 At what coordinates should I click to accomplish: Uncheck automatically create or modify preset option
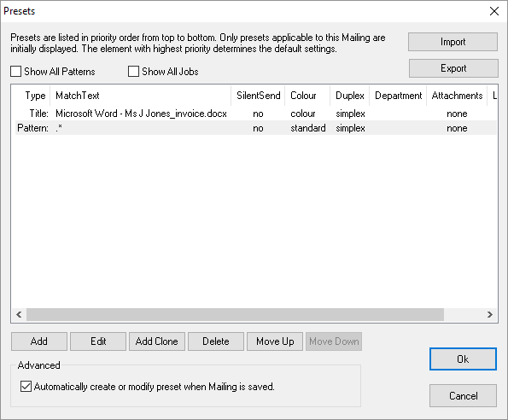tap(26, 387)
